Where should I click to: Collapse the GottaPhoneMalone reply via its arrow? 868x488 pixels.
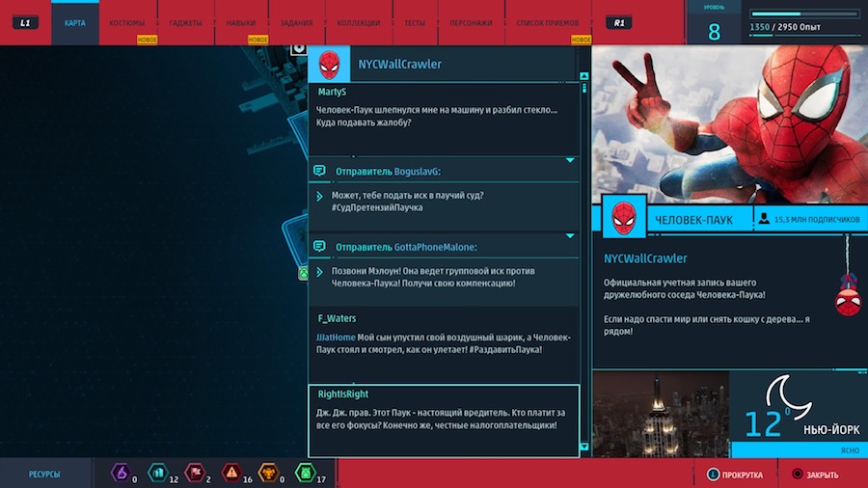[570, 236]
